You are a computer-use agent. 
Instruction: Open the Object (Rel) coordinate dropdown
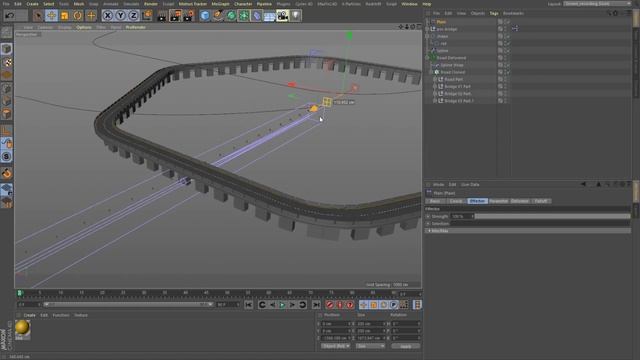[x=336, y=346]
